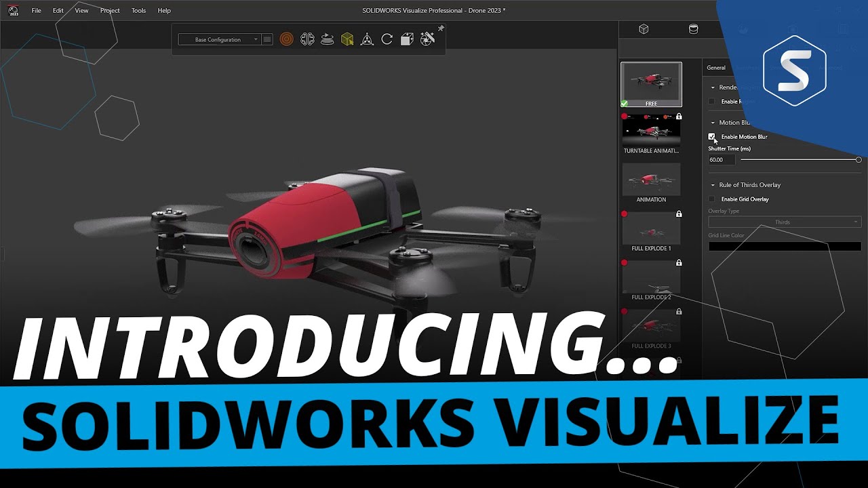The height and width of the screenshot is (488, 868).
Task: Click the Shutter Time value field 60.00
Action: click(722, 160)
